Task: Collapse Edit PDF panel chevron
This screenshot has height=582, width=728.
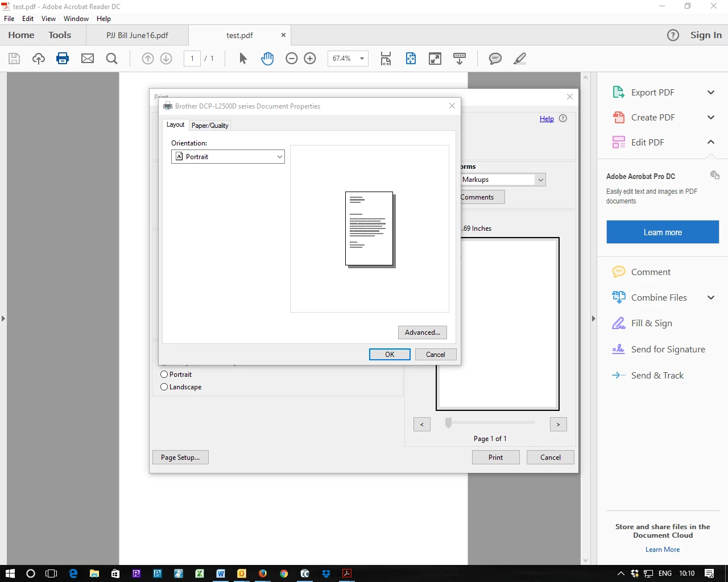Action: coord(711,142)
